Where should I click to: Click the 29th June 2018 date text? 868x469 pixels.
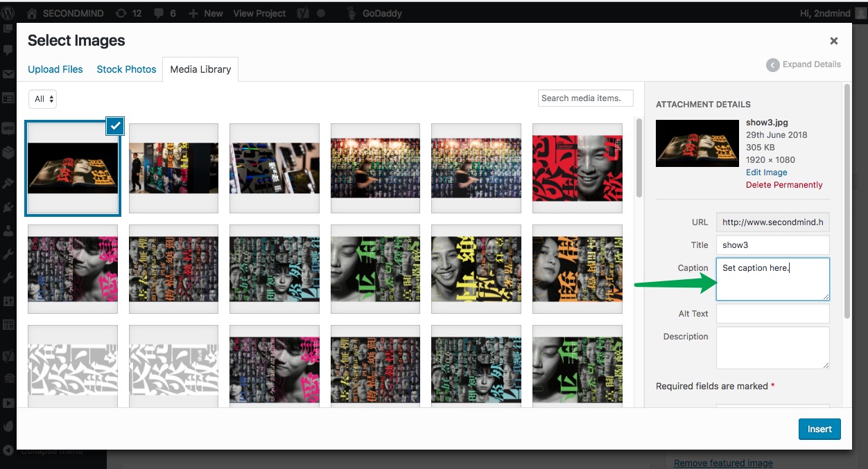point(776,135)
